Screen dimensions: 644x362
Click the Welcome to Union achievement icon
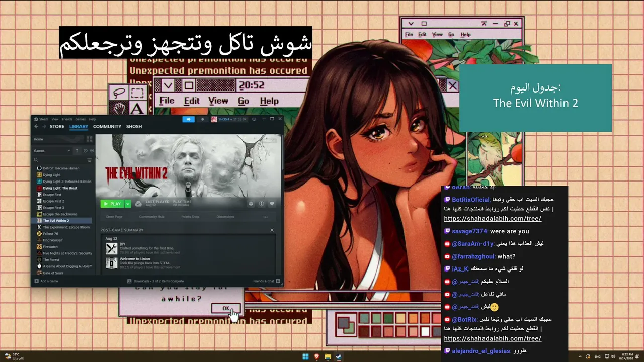point(111,262)
